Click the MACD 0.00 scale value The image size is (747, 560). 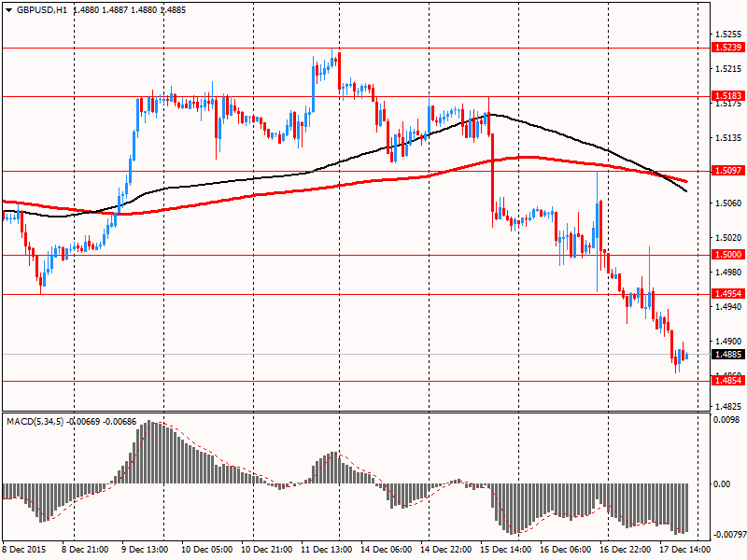[722, 484]
